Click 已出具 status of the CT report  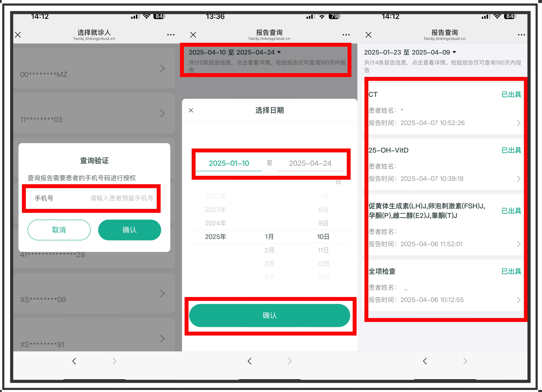pos(511,95)
